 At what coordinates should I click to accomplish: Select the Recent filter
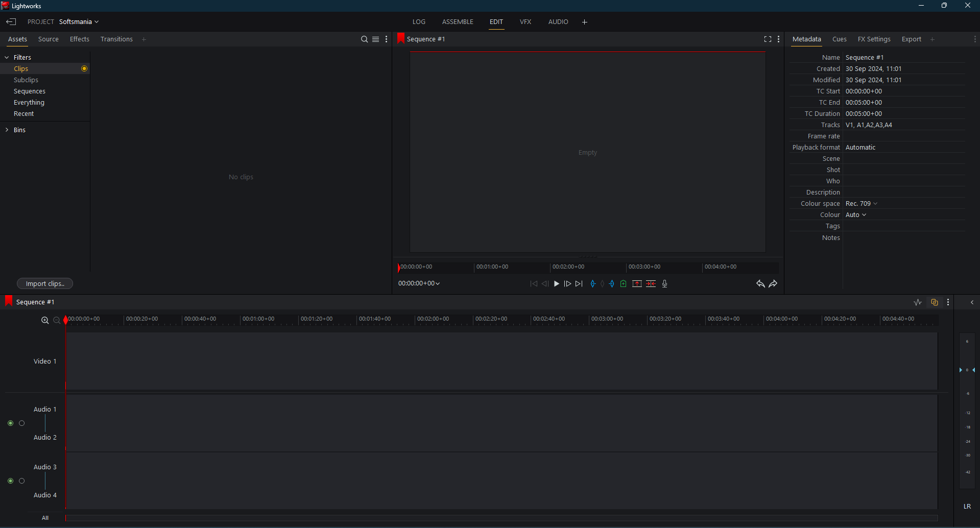pos(24,114)
